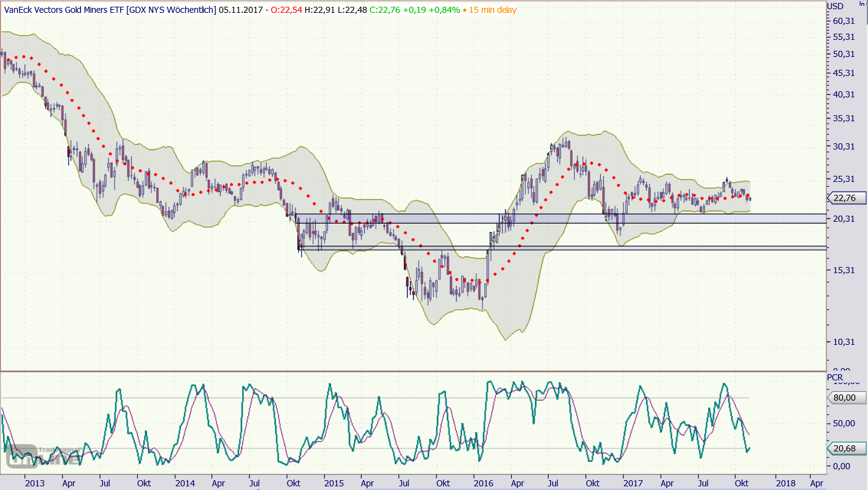Click the '20,31' price axis label
Viewport: 868px width, 490px height.
coord(843,219)
